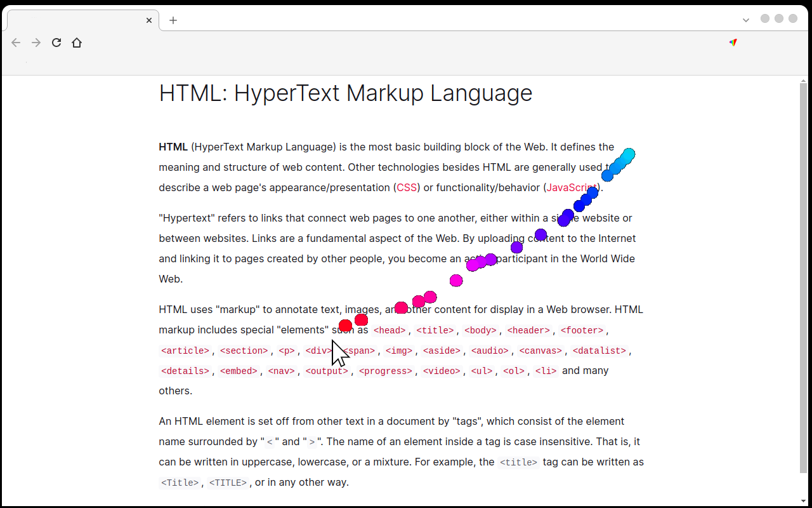Click the <p> code element
This screenshot has height=508, width=812.
click(287, 351)
